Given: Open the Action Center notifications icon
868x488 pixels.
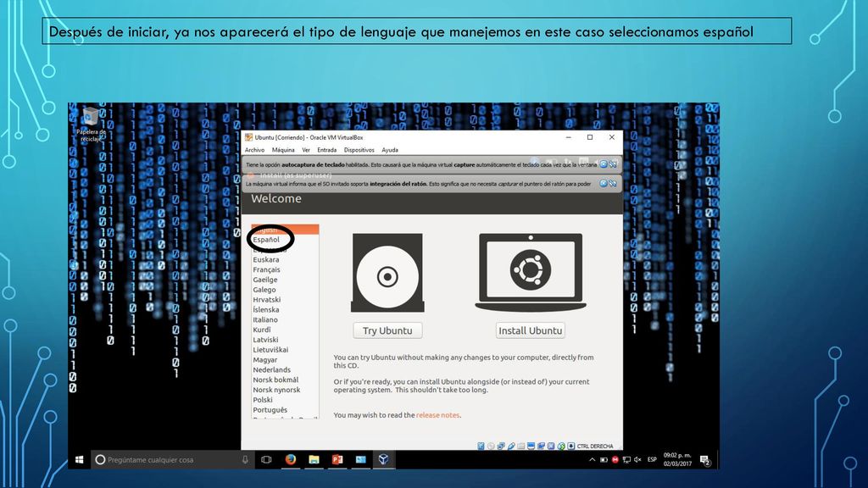Looking at the screenshot, I should (704, 460).
